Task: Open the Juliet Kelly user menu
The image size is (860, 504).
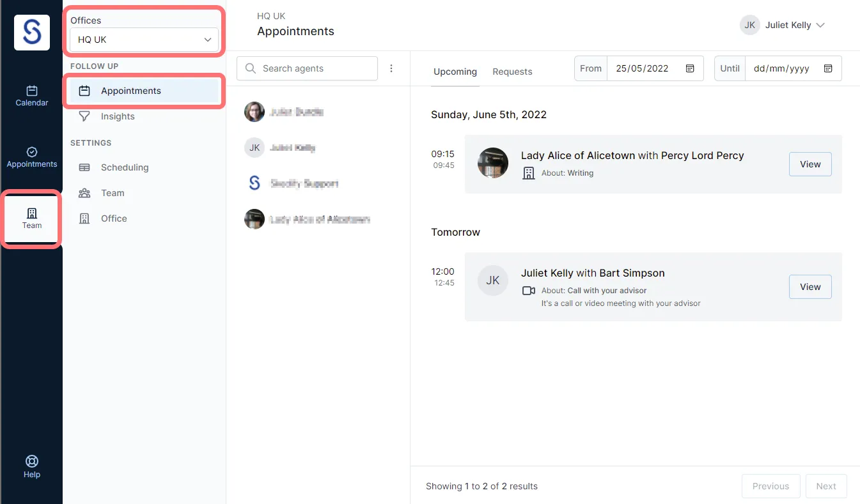Action: [783, 25]
